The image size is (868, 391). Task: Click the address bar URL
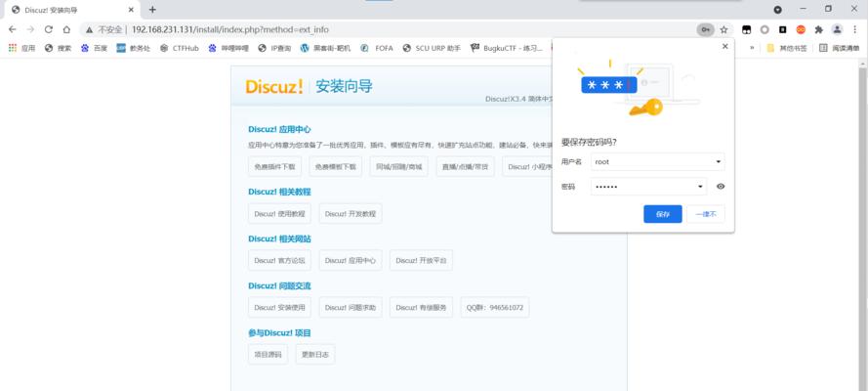pos(230,29)
